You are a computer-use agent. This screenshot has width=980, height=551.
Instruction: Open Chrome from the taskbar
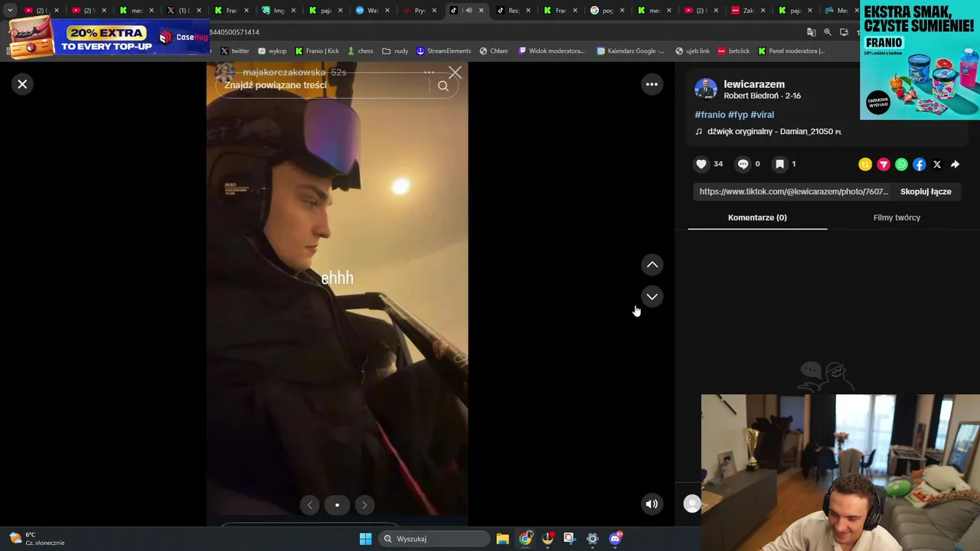tap(525, 539)
